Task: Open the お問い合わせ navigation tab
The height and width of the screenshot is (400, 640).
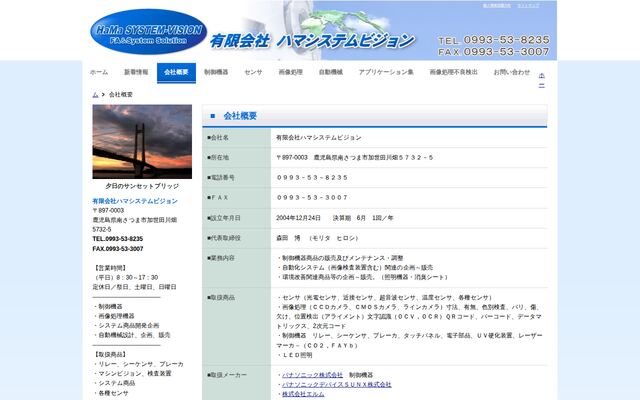Action: click(512, 72)
